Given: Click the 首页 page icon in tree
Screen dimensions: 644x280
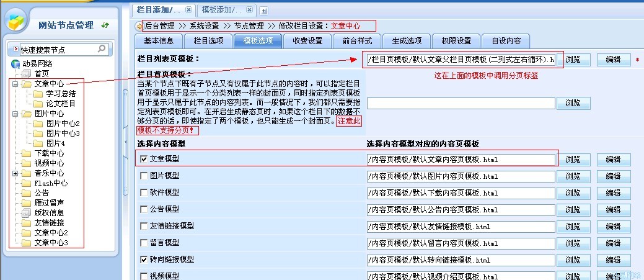Looking at the screenshot, I should pyautogui.click(x=26, y=74).
